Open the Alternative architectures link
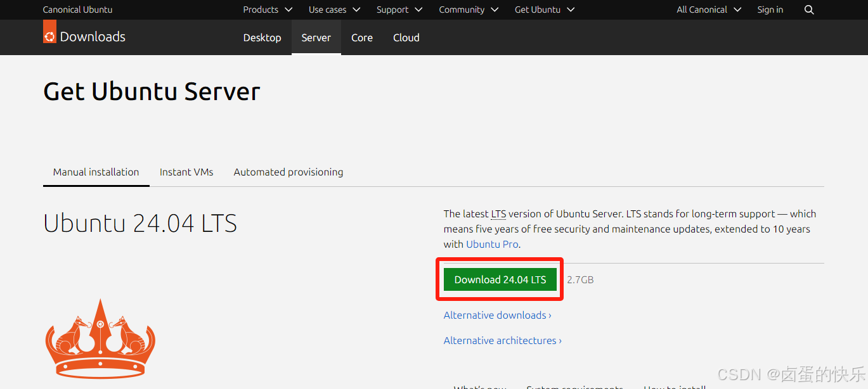The height and width of the screenshot is (389, 868). coord(503,340)
